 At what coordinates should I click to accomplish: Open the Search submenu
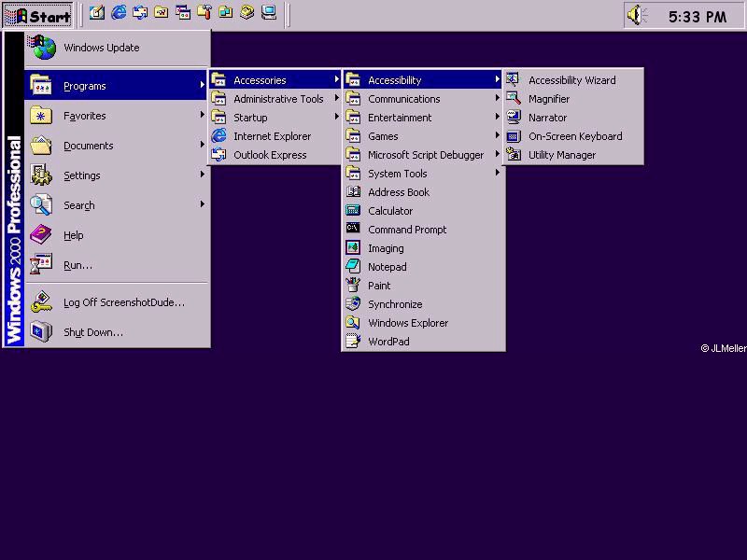click(118, 205)
